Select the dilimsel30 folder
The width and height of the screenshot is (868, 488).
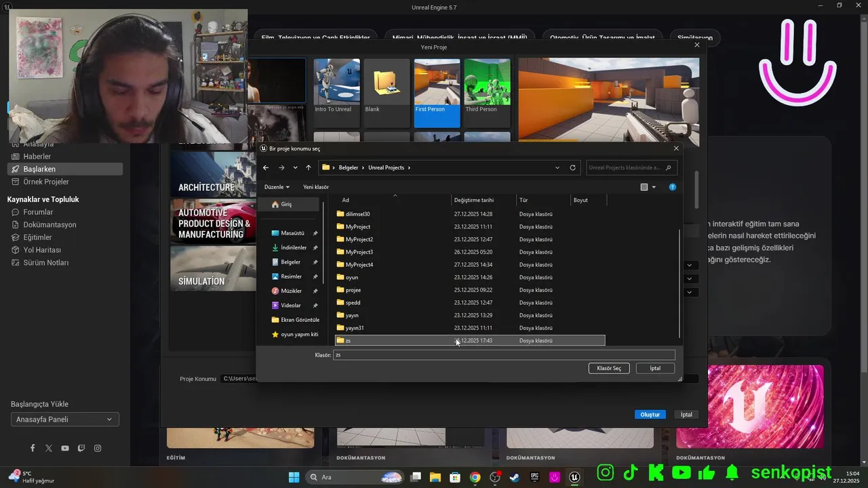tap(470, 214)
